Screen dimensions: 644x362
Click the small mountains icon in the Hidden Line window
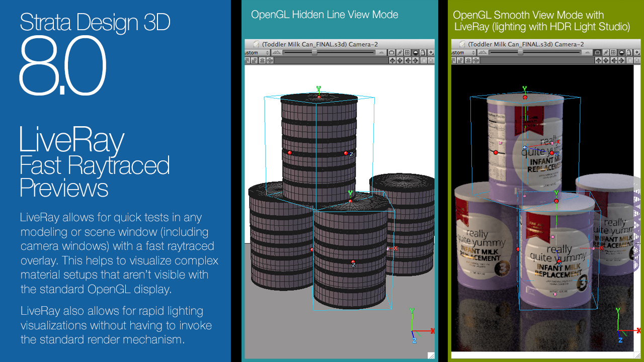[381, 53]
